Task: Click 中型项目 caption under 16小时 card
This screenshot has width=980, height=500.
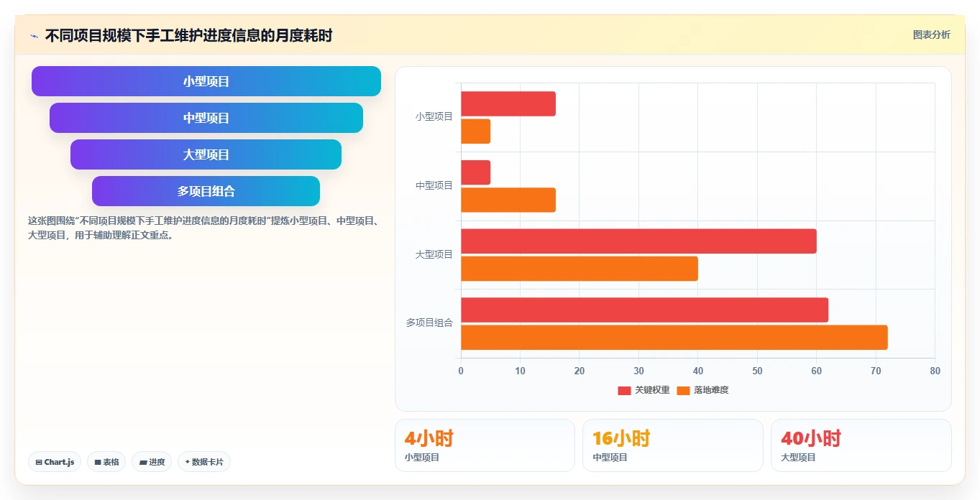Action: pyautogui.click(x=610, y=457)
